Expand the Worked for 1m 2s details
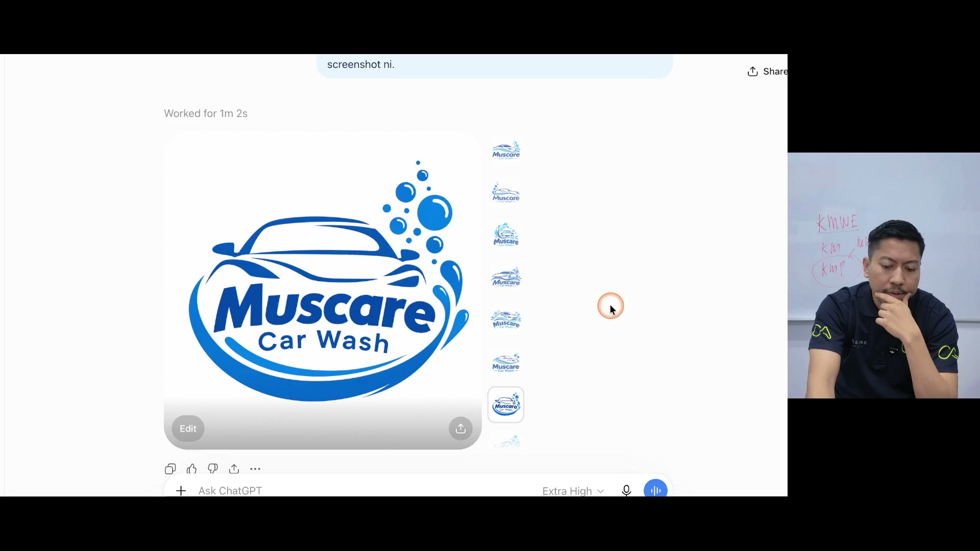This screenshot has height=551, width=980. click(206, 113)
